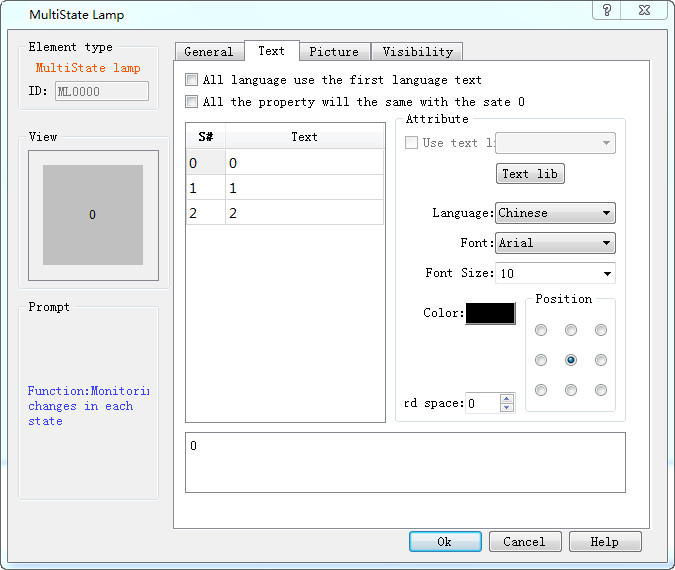Viewport: 675px width, 570px height.
Task: Click the Text cell for state 1
Action: tap(304, 188)
